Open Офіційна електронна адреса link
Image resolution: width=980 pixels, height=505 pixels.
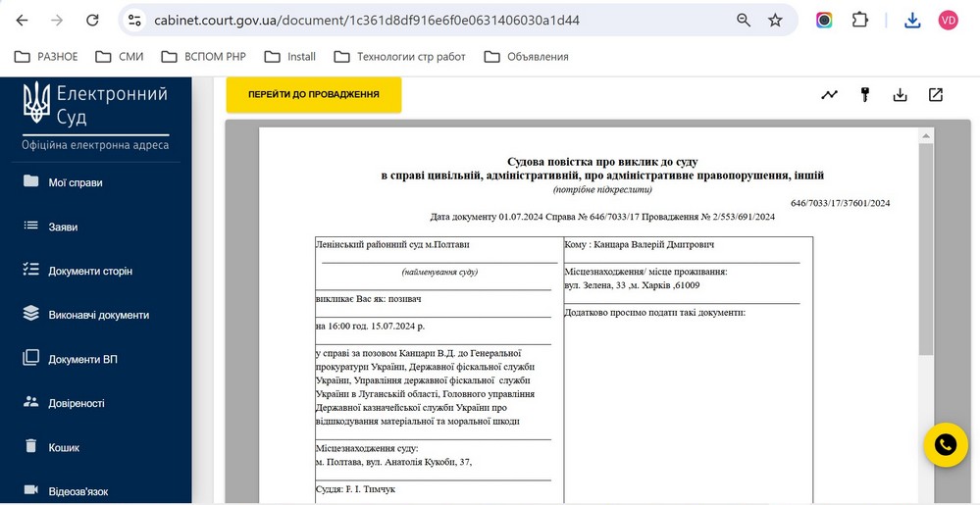(95, 146)
